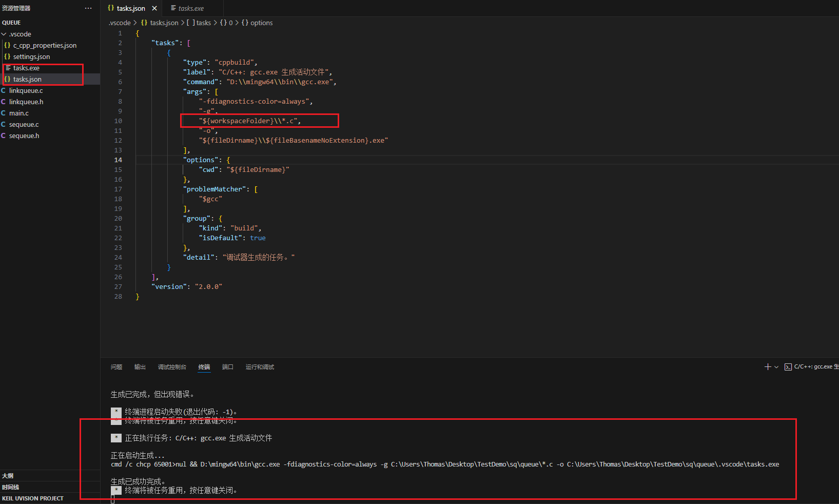Screen dimensions: 839x504
Task: Switch to the tasks.exe editor tab
Action: point(191,8)
